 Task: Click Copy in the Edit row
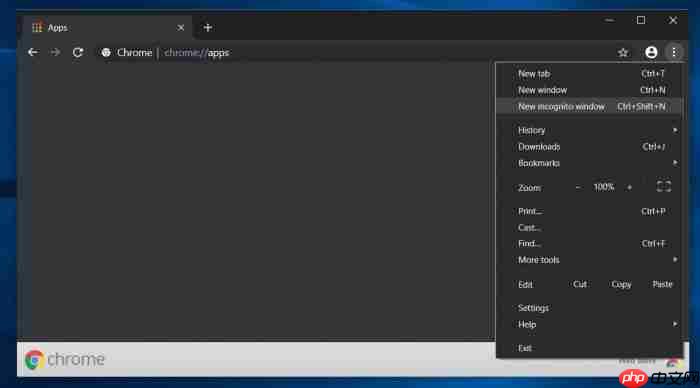click(621, 284)
